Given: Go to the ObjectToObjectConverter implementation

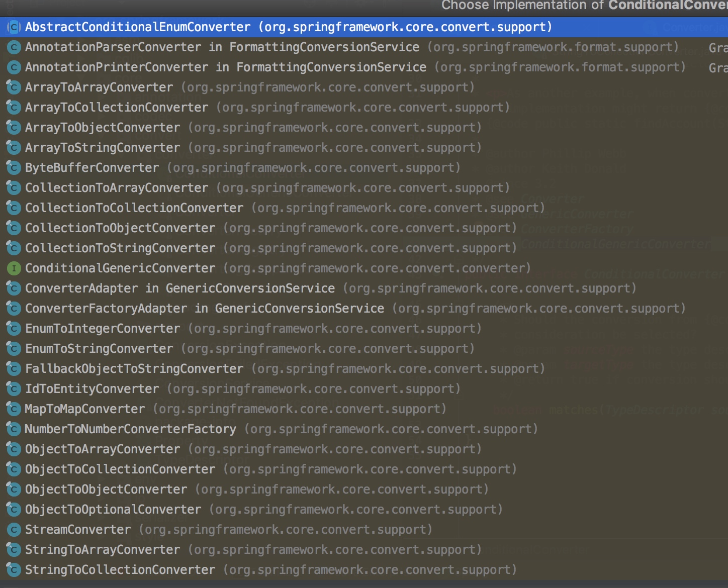Looking at the screenshot, I should (106, 489).
